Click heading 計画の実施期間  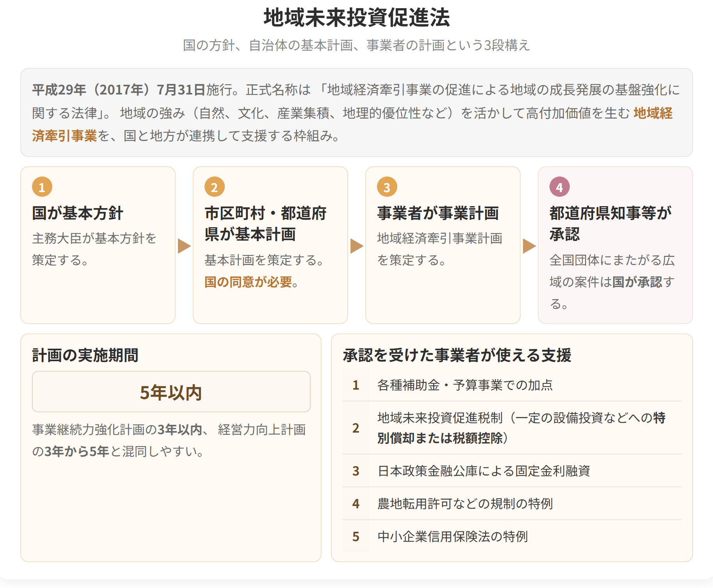click(85, 355)
